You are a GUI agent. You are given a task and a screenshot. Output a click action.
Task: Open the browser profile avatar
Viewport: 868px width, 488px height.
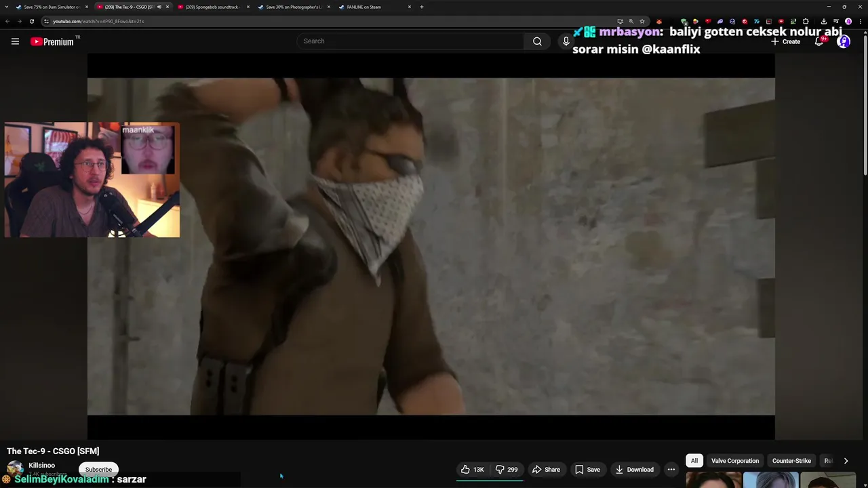848,21
